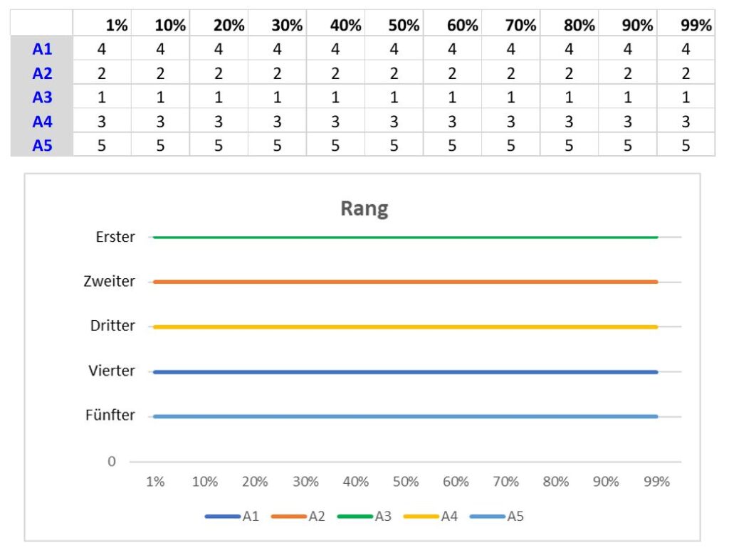The height and width of the screenshot is (560, 729).
Task: Select the green Erster series line
Action: tap(405, 237)
